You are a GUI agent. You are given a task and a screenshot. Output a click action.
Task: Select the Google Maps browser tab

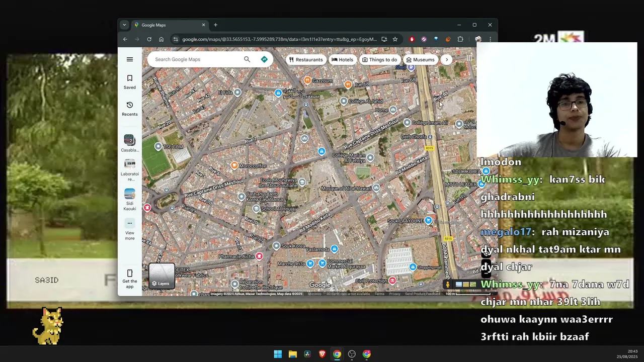click(170, 25)
